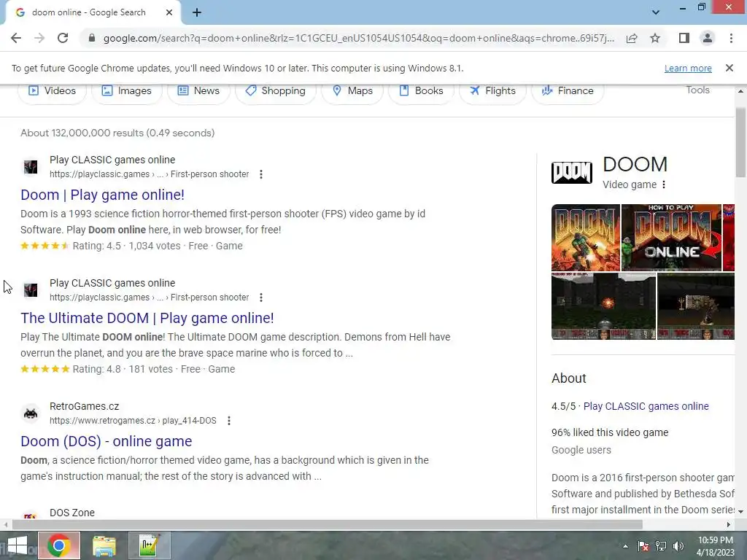Viewport: 747px width, 560px height.
Task: Click favicon above The Ultimate DOOM
Action: coord(31,290)
